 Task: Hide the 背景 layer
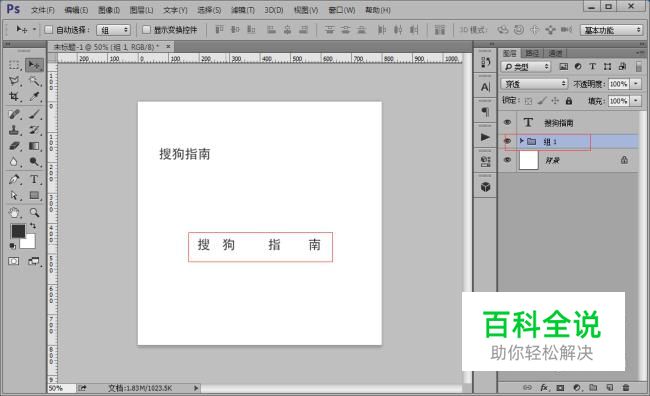tap(507, 160)
